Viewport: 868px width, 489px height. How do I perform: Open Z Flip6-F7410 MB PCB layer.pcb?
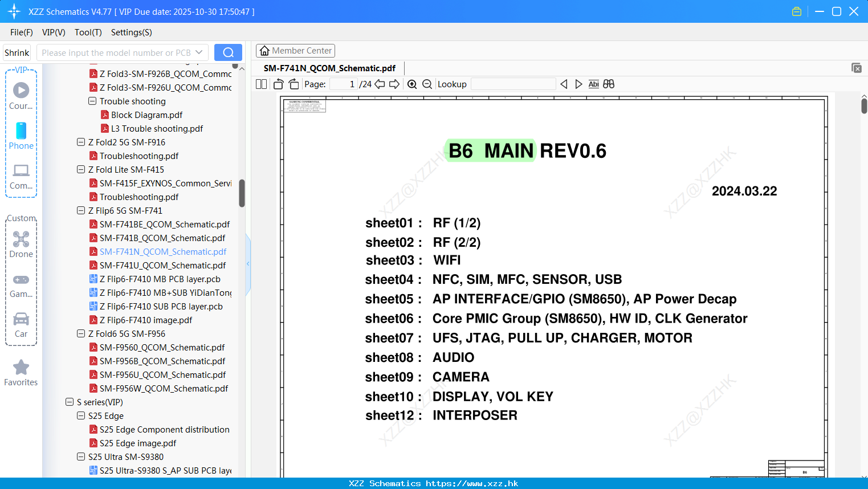click(x=160, y=279)
